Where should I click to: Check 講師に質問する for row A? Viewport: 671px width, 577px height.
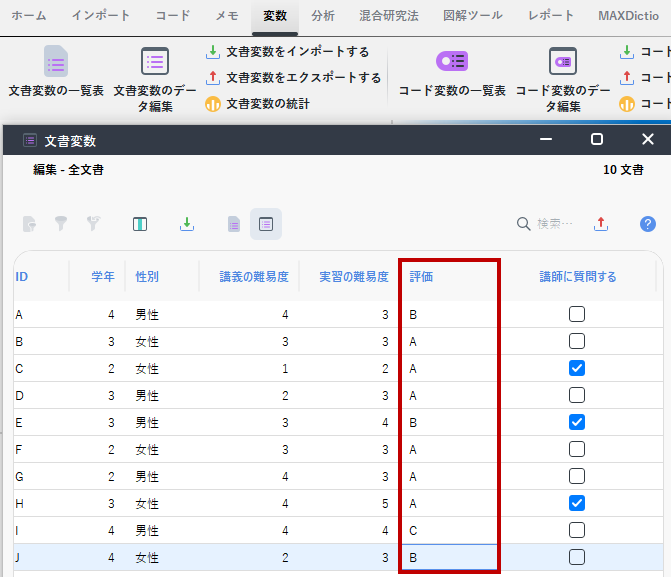[x=577, y=314]
